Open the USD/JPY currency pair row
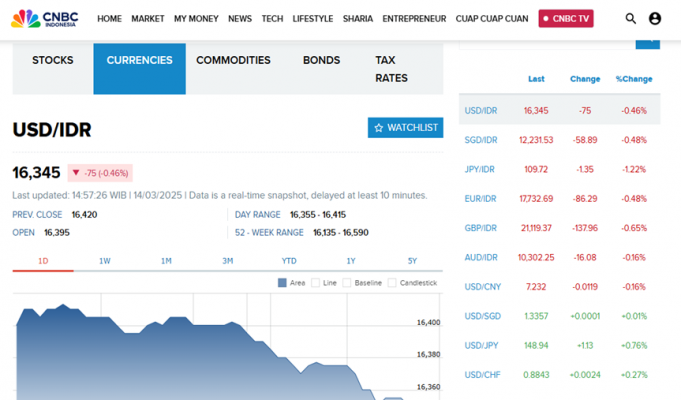This screenshot has width=681, height=400. tap(481, 346)
